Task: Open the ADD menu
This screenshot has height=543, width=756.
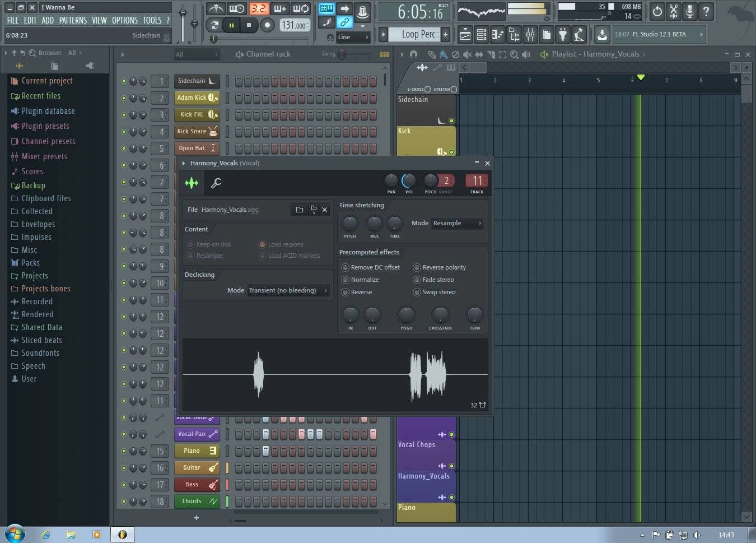Action: 48,20
